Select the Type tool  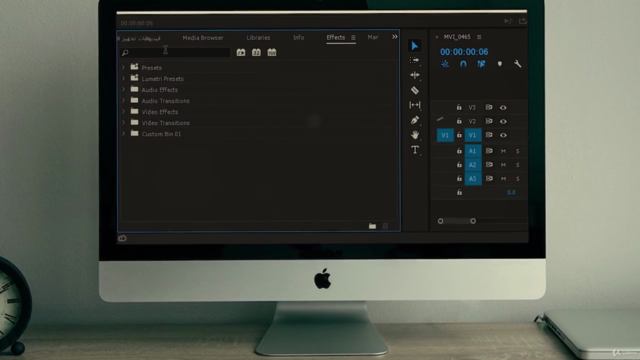[415, 150]
